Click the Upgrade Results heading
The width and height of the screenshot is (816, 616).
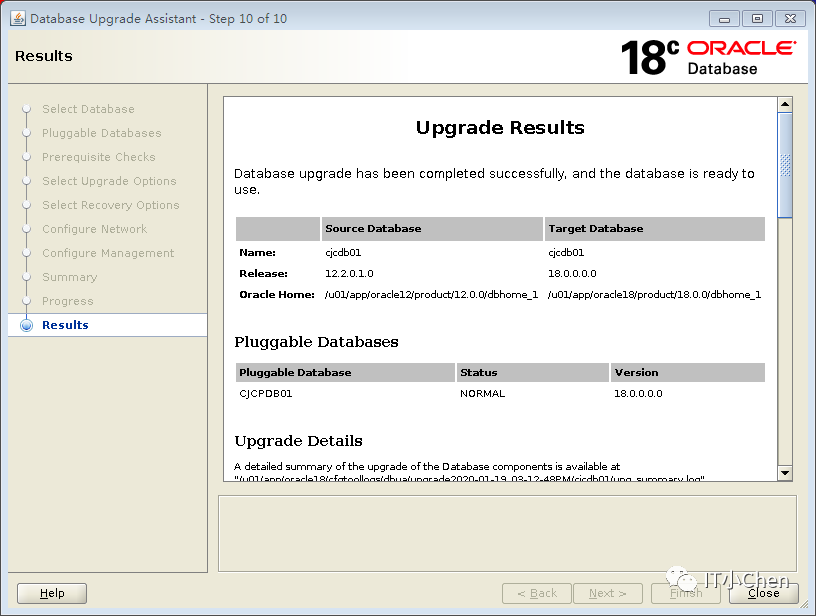[x=500, y=127]
